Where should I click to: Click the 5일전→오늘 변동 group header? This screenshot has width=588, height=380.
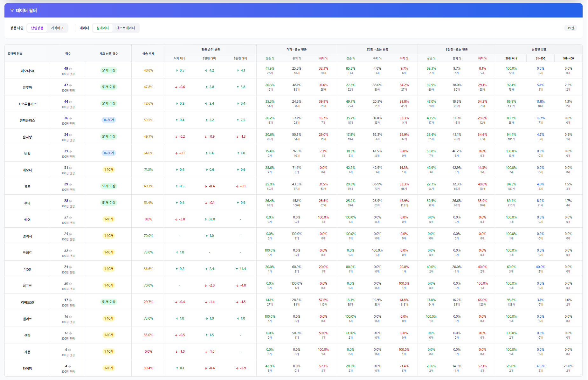[457, 49]
